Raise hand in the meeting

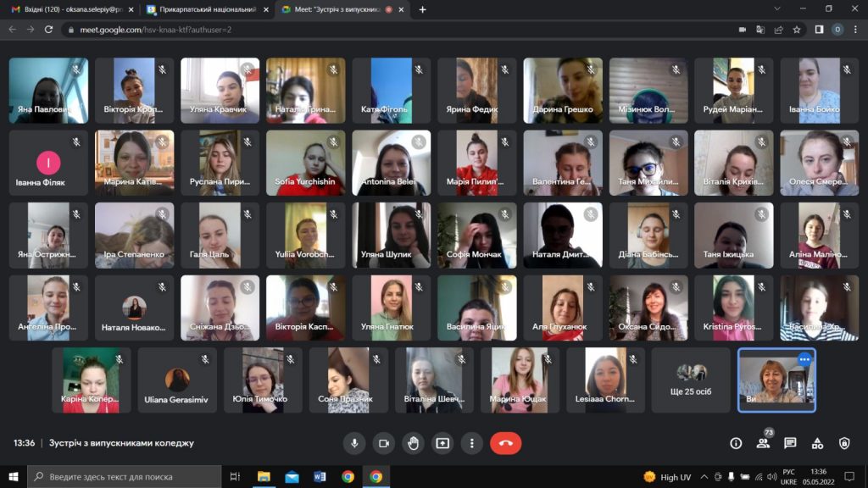(413, 443)
